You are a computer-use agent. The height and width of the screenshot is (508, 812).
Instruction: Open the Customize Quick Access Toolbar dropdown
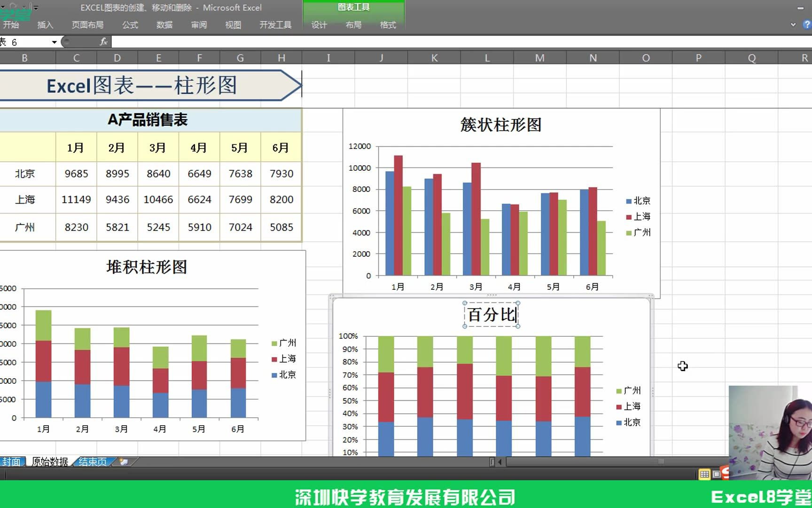coord(36,7)
